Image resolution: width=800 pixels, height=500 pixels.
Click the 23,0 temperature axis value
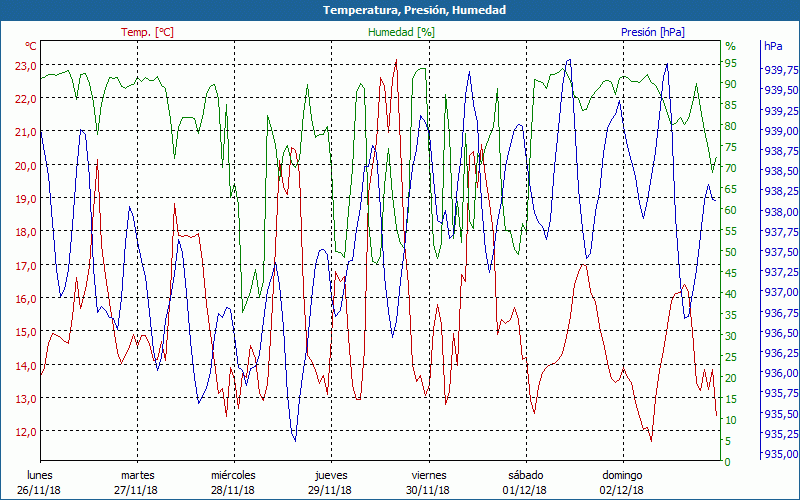point(26,66)
